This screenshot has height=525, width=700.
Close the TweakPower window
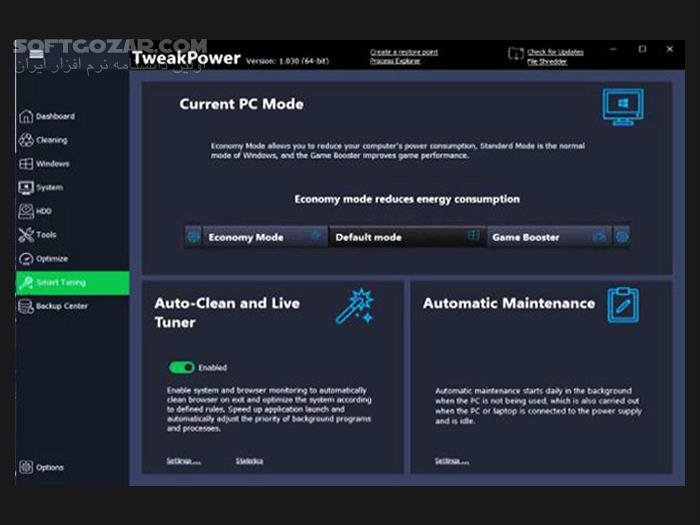[x=670, y=49]
